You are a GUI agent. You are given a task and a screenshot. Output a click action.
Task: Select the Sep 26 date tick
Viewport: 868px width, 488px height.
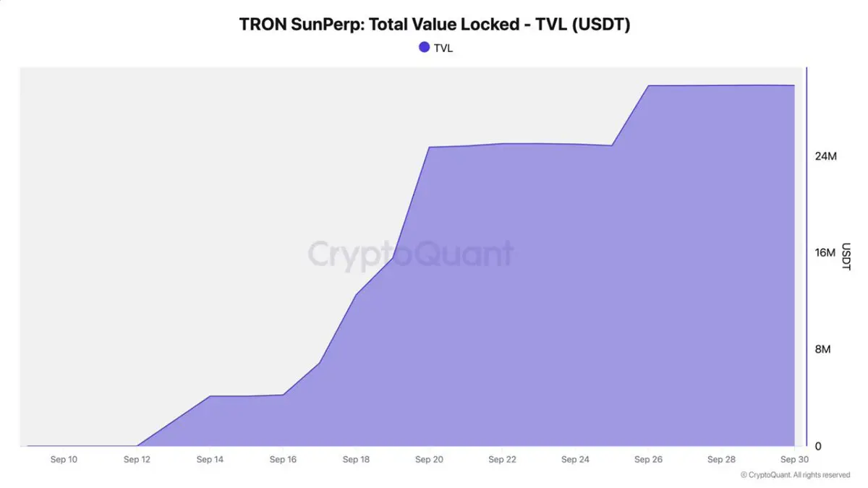click(648, 459)
